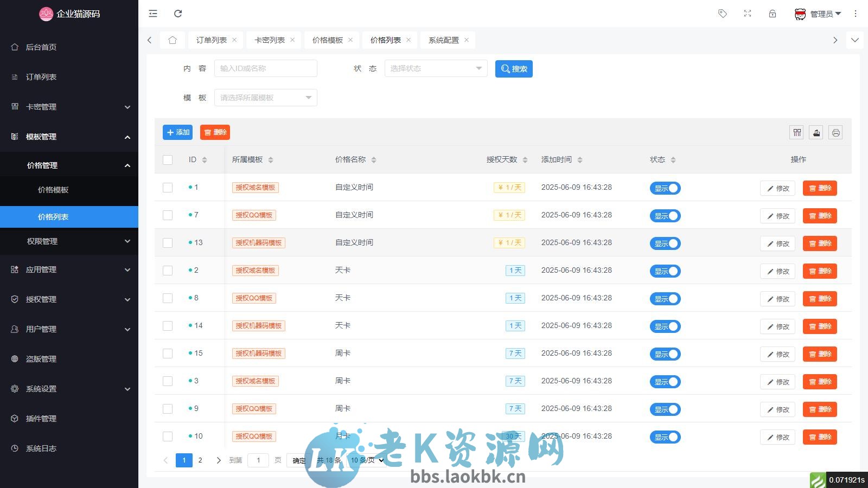The height and width of the screenshot is (488, 868).
Task: Select the tag icon in the header
Action: click(x=722, y=14)
